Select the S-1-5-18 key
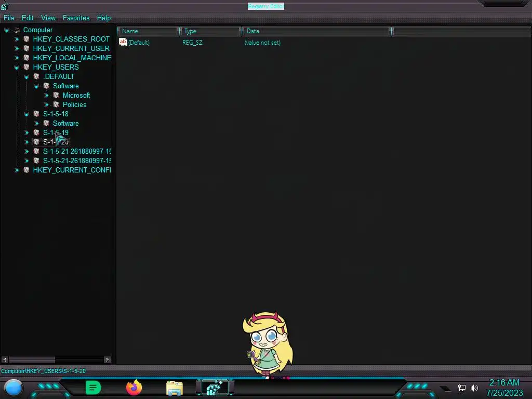The image size is (532, 399). pos(56,114)
